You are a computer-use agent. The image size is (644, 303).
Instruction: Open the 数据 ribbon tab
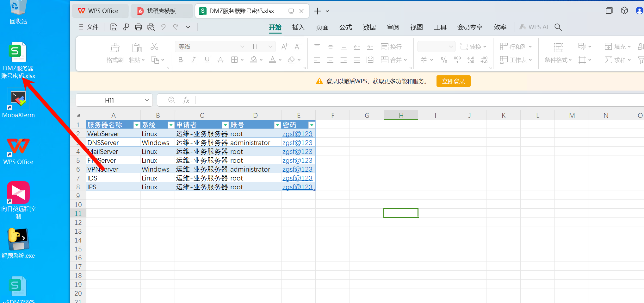click(369, 27)
